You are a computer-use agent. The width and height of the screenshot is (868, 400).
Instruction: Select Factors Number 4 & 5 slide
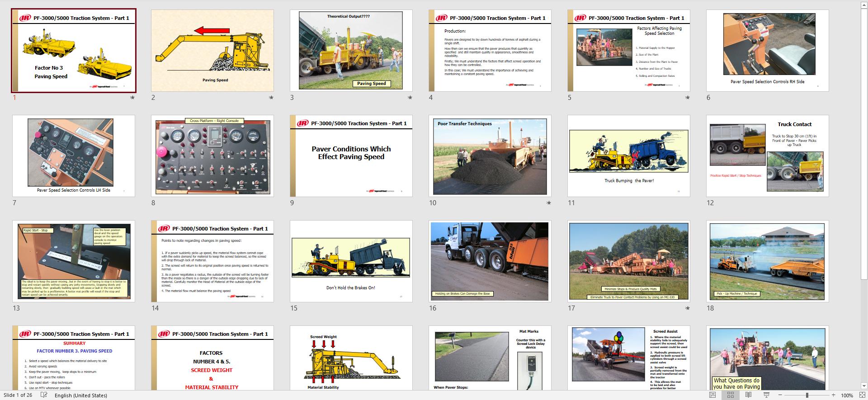[x=212, y=358]
